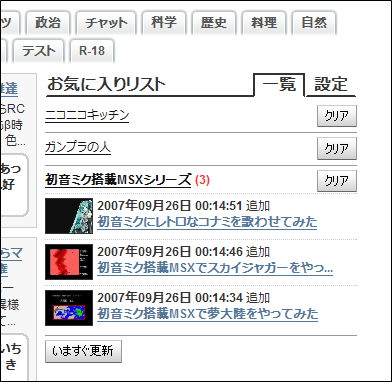Image resolution: width=392 pixels, height=382 pixels.
Task: Select the 科学 category tab
Action: point(164,23)
